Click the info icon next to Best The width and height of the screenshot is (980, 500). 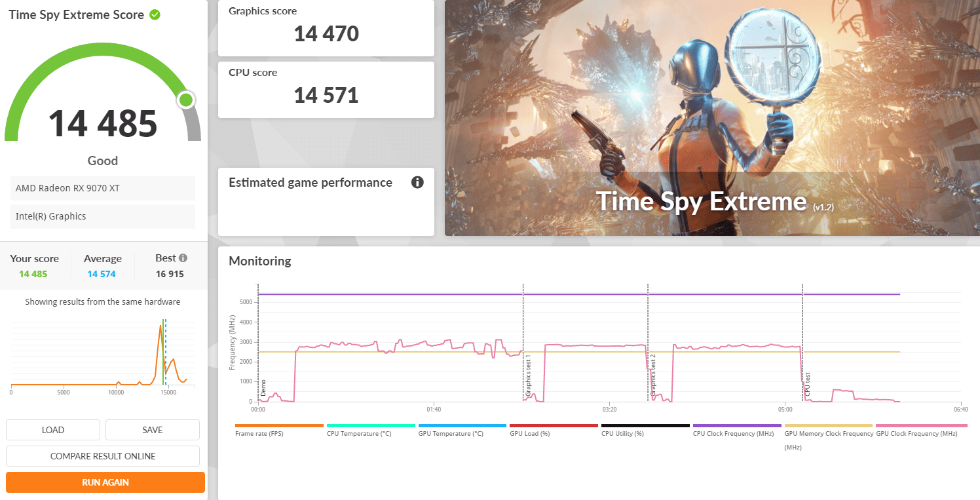[x=183, y=258]
